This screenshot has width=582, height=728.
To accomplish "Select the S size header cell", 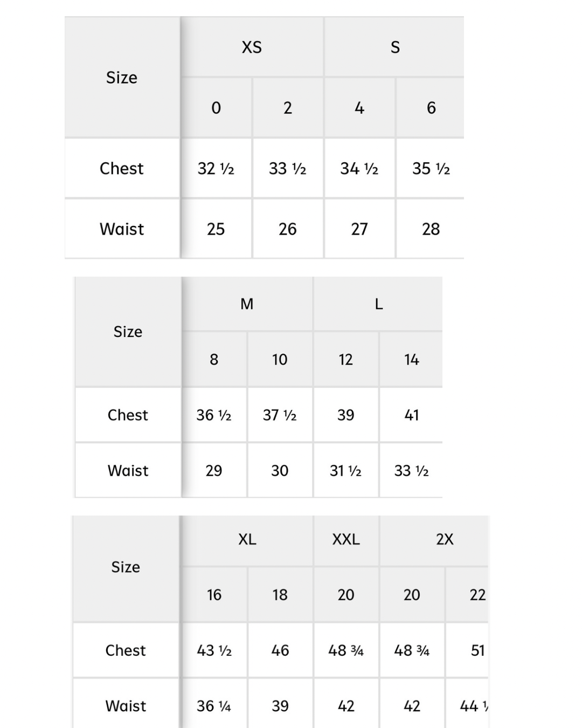I will tap(395, 47).
